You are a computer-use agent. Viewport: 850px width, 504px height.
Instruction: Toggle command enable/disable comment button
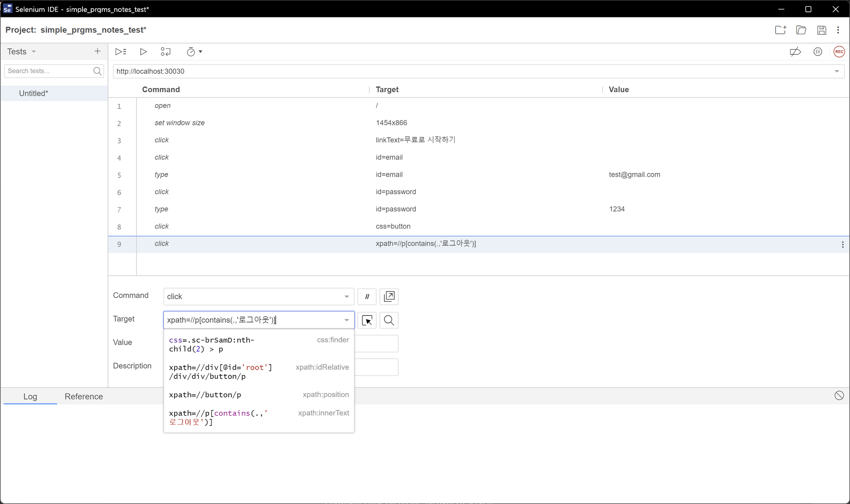[367, 297]
